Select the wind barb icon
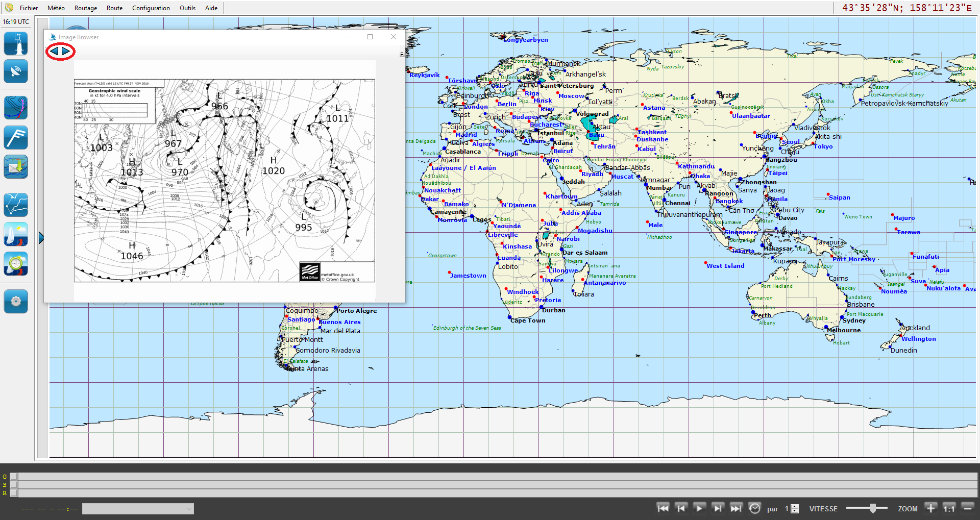Image resolution: width=980 pixels, height=520 pixels. [16, 137]
